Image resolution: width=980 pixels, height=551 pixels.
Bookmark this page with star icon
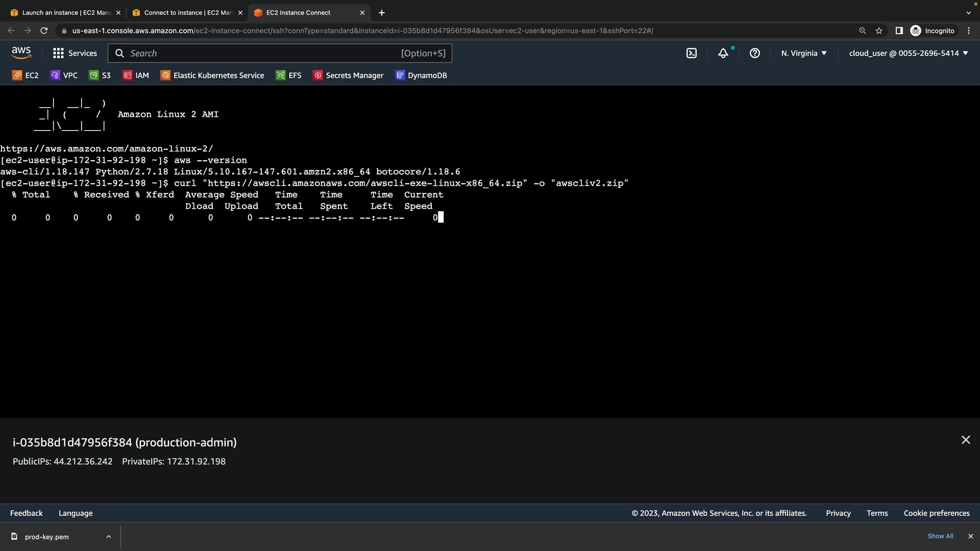click(879, 31)
